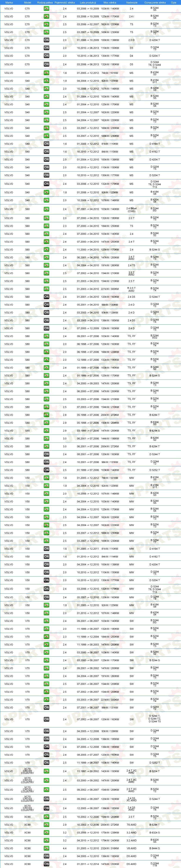Click the Oznaczenie silnika column header

pos(155,2)
